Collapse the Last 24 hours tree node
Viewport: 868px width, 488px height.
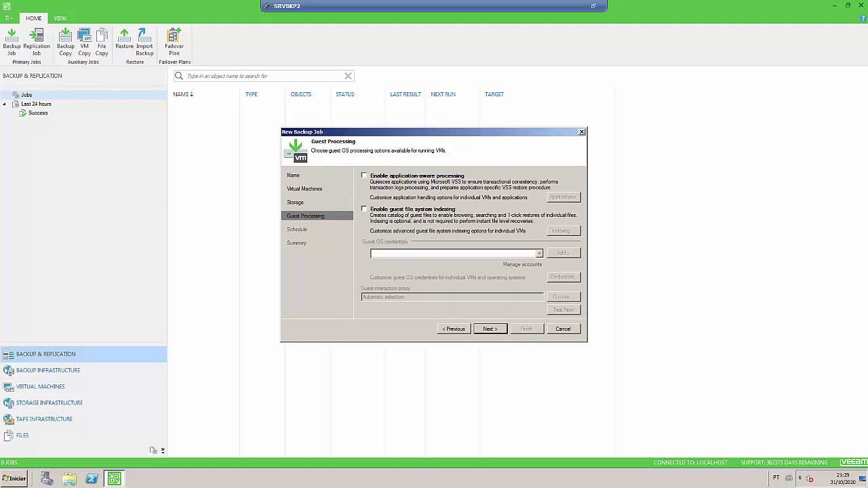pyautogui.click(x=5, y=104)
